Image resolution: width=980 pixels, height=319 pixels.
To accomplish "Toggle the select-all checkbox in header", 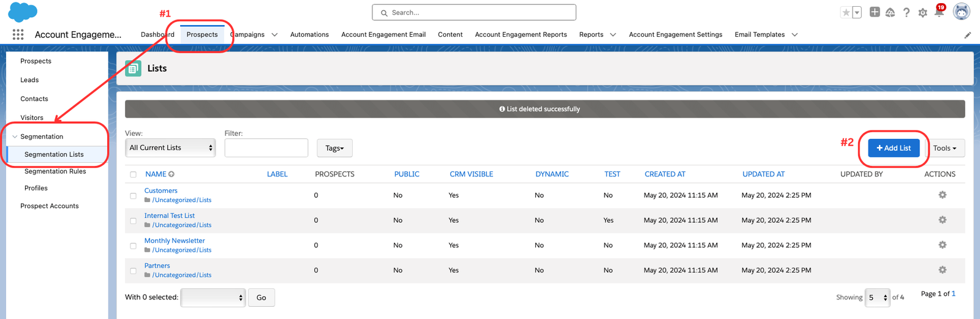I will point(133,175).
